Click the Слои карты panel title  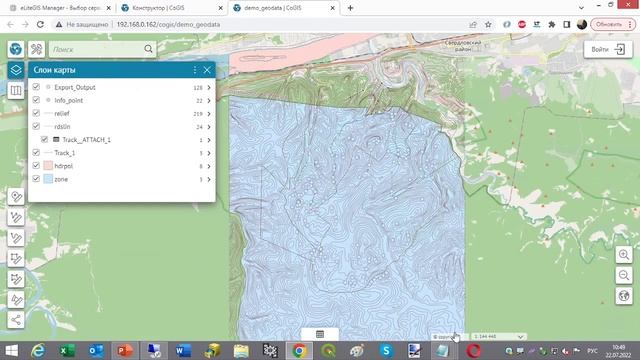pyautogui.click(x=54, y=70)
